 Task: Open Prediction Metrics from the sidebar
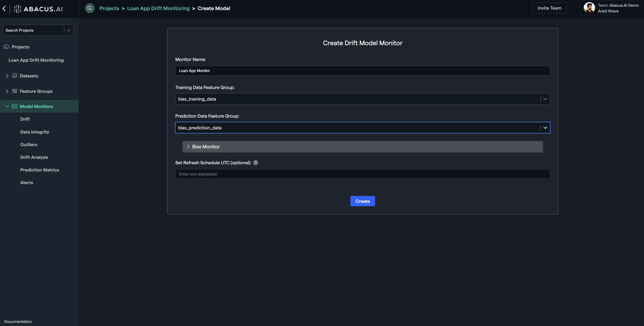click(x=40, y=170)
